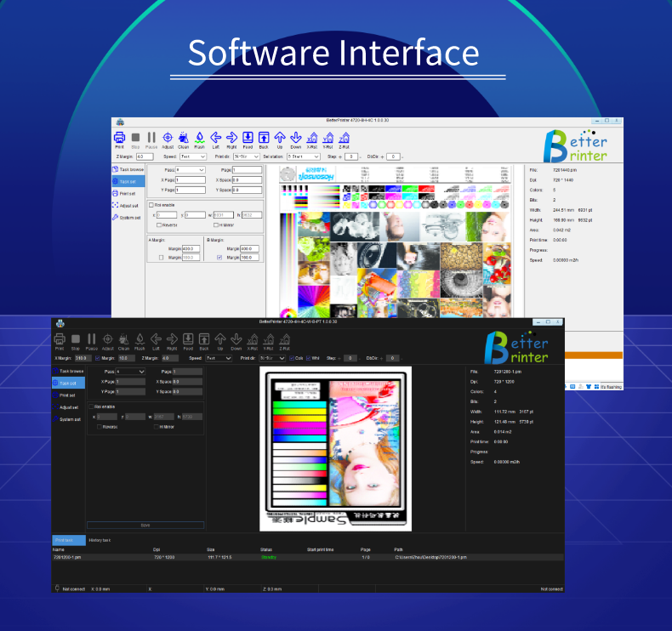Image resolution: width=672 pixels, height=631 pixels.
Task: Click the Up arrow icon in the light toolbar
Action: [x=280, y=137]
